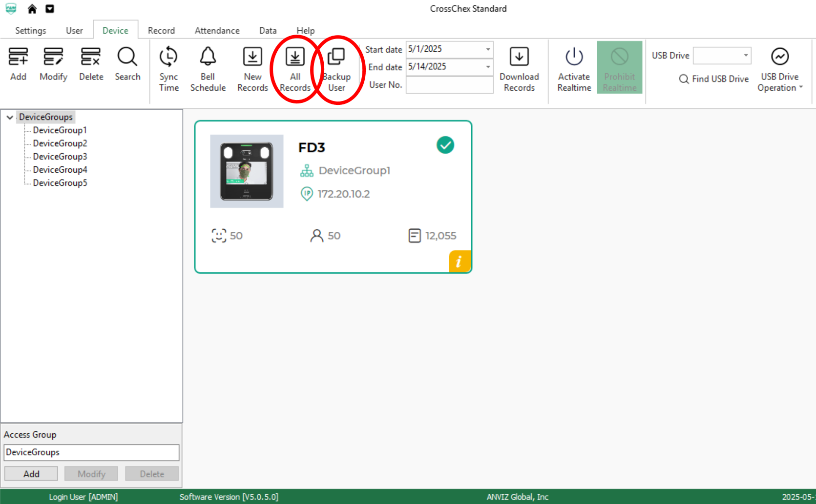Image resolution: width=816 pixels, height=504 pixels.
Task: Click the Access Group name field
Action: (91, 452)
